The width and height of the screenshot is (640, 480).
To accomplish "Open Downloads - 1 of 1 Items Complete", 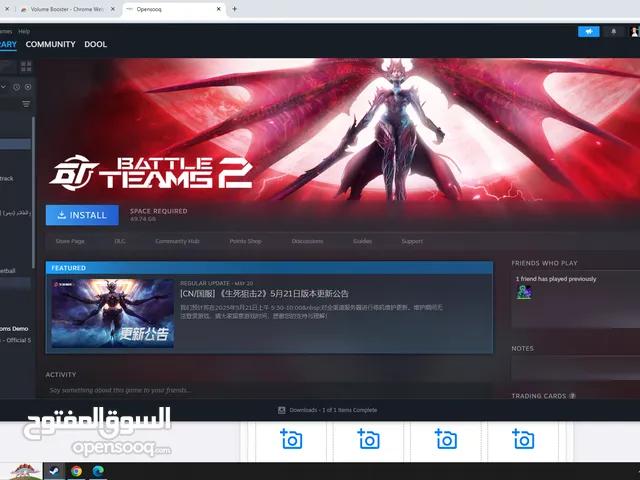I will pyautogui.click(x=333, y=410).
